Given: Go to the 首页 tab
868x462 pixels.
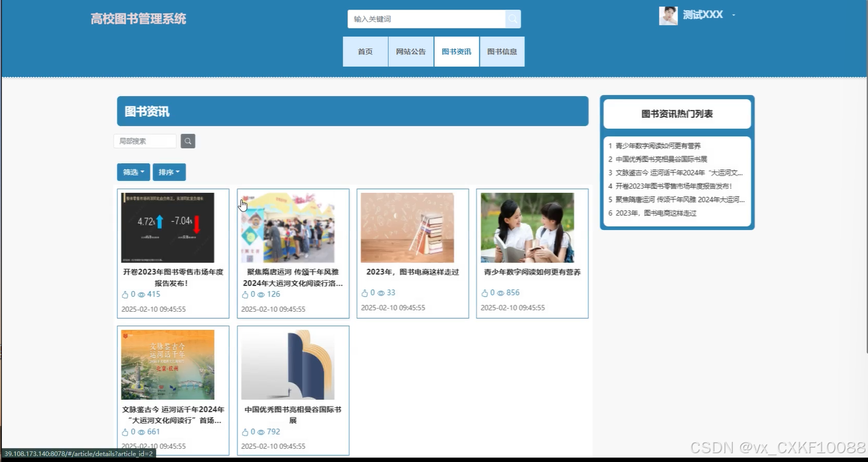Looking at the screenshot, I should tap(365, 52).
